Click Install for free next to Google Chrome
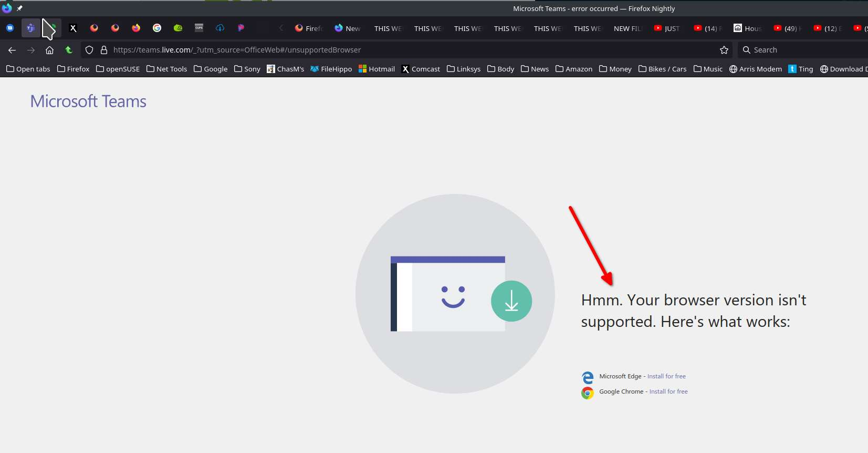The width and height of the screenshot is (868, 453). (668, 392)
